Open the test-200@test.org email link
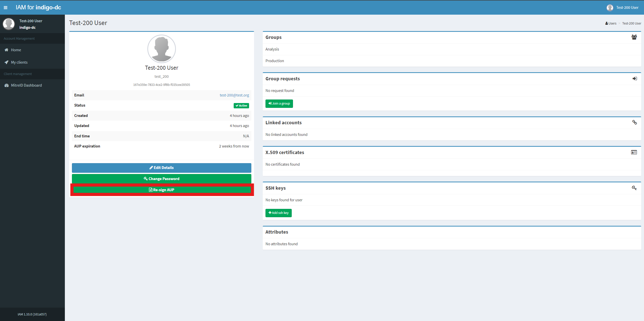644x321 pixels. (234, 95)
